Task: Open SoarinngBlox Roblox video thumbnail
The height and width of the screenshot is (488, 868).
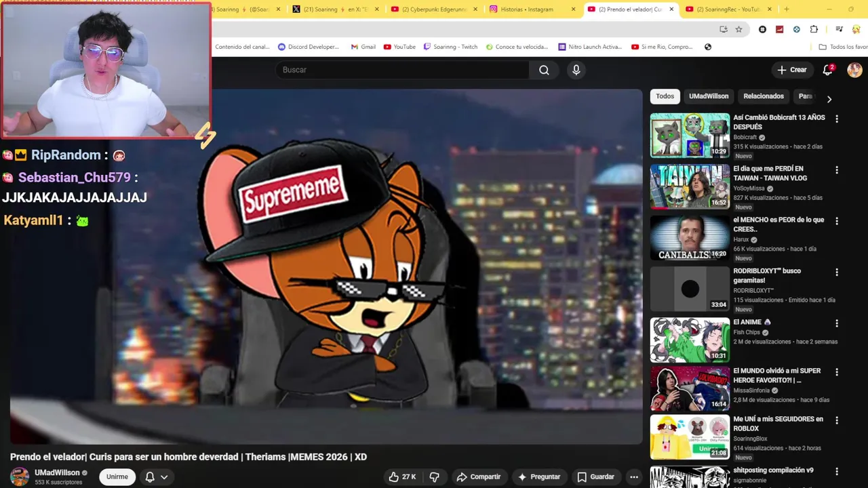Action: (690, 437)
